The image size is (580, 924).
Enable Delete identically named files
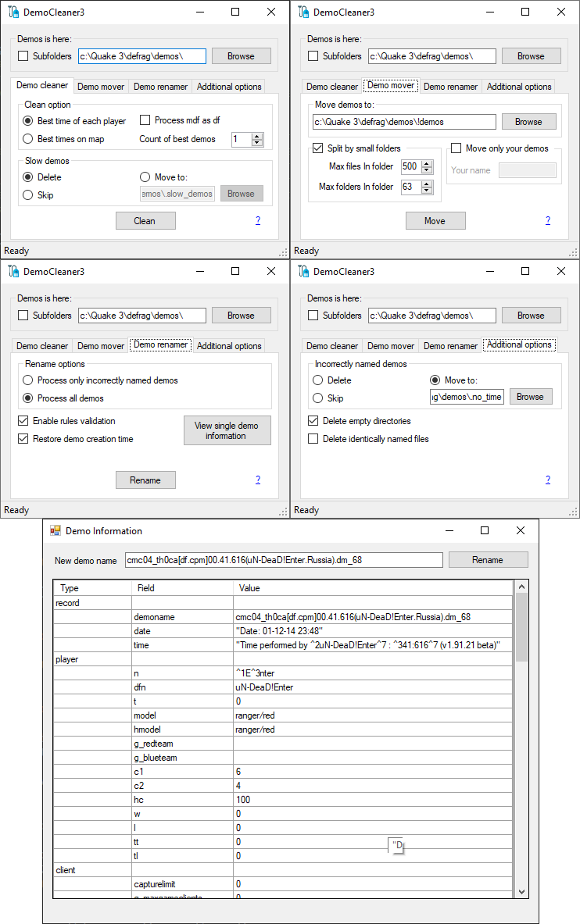click(313, 438)
